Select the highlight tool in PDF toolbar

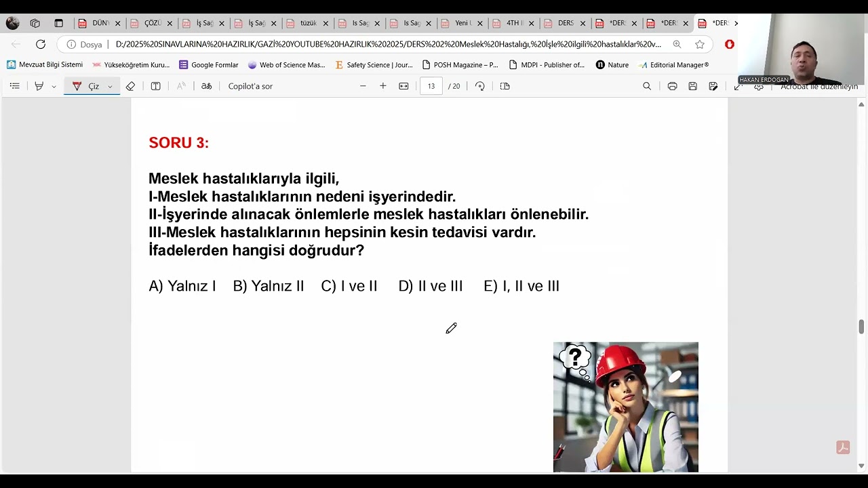coord(39,86)
